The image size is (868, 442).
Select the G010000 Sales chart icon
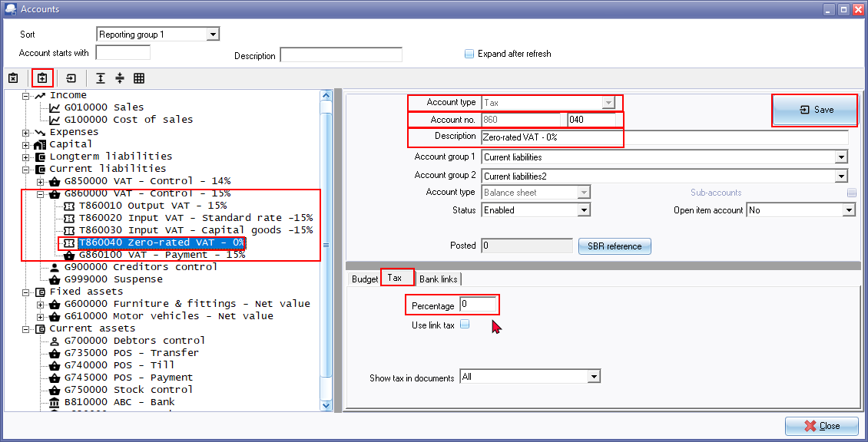click(x=55, y=107)
